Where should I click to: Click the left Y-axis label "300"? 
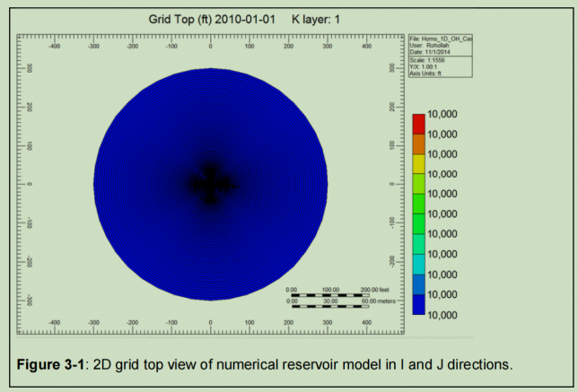pyautogui.click(x=29, y=67)
